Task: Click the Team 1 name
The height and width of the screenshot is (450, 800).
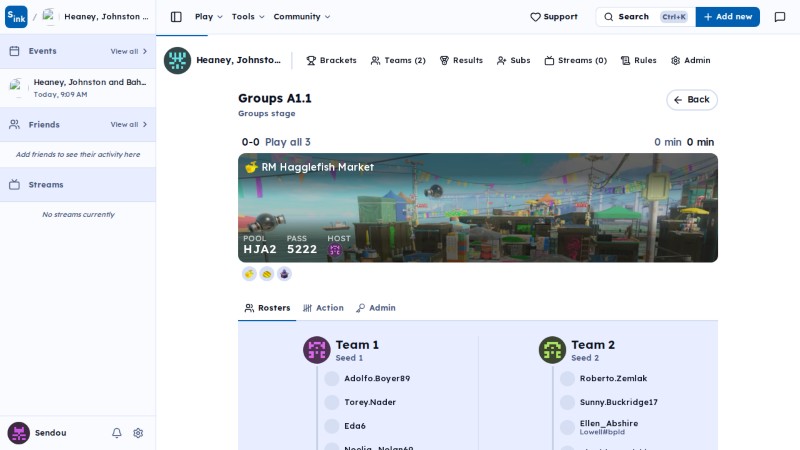Action: click(x=357, y=345)
